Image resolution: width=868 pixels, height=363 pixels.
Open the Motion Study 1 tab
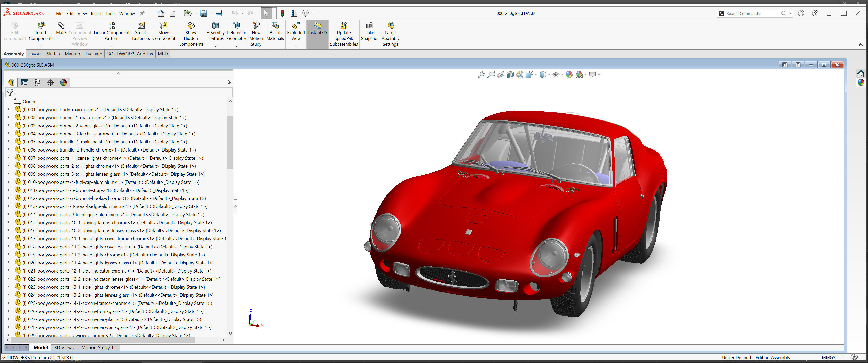click(97, 348)
